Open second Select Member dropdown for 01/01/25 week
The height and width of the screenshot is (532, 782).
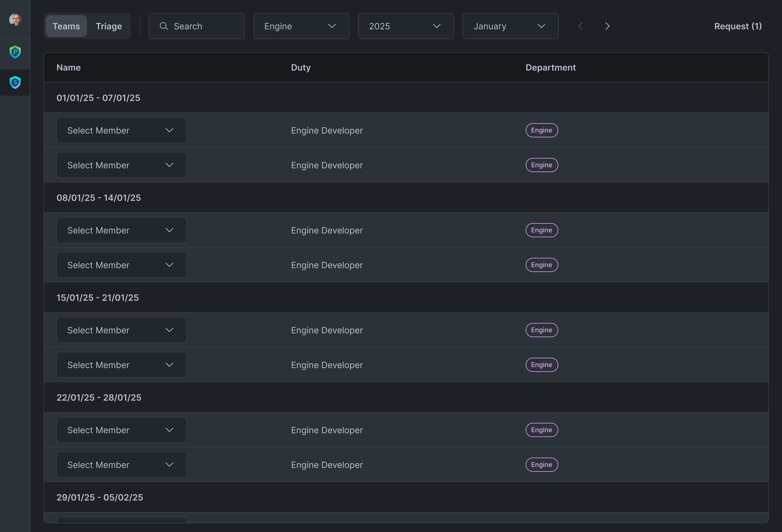pos(122,165)
